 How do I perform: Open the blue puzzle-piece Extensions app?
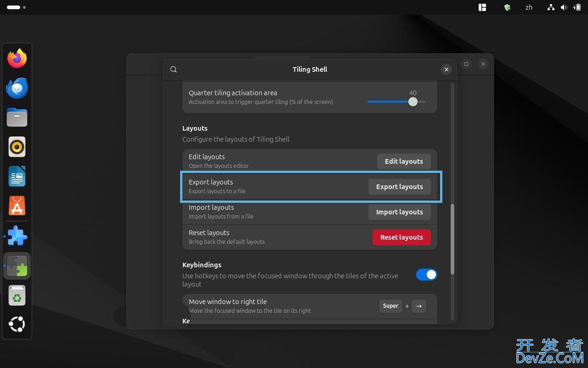[17, 236]
